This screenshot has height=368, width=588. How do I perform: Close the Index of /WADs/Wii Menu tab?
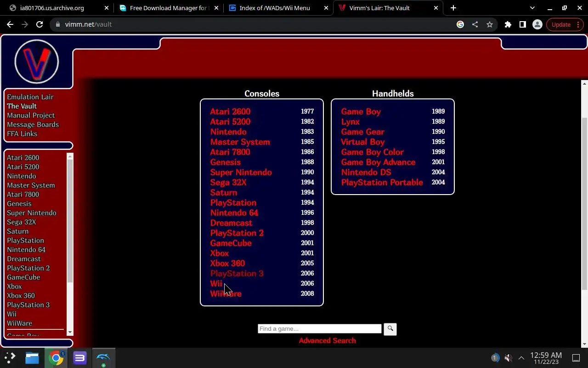point(326,8)
